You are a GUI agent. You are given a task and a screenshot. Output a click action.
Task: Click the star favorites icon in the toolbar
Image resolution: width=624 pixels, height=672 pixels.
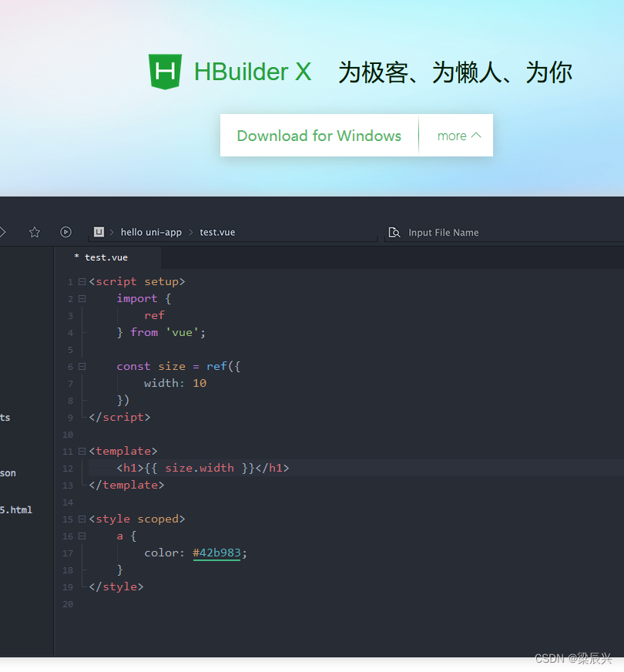tap(34, 231)
